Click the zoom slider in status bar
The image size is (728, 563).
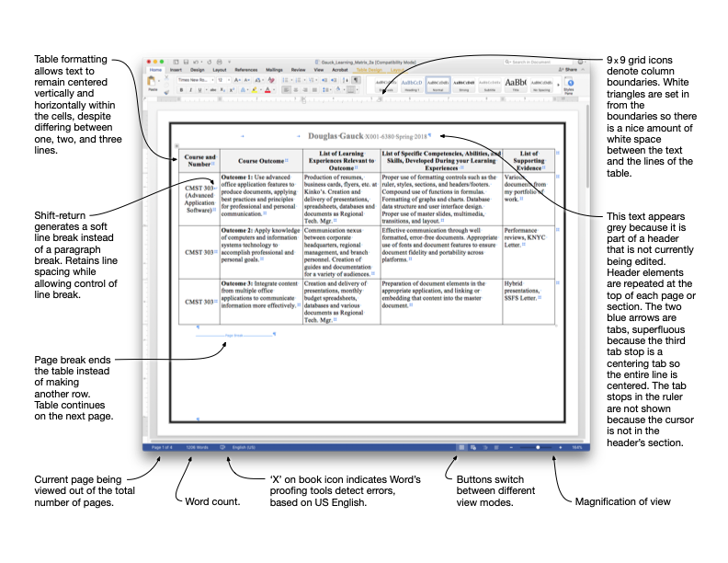pyautogui.click(x=536, y=446)
